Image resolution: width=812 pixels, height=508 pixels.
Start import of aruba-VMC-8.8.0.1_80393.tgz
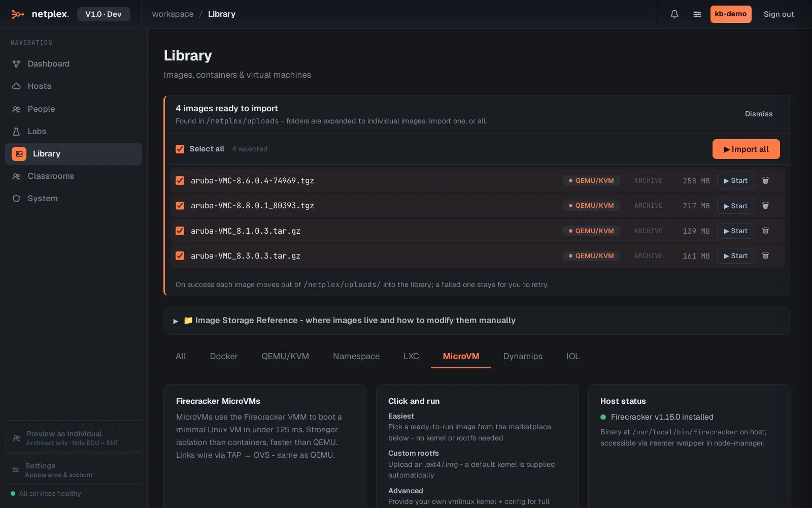tap(736, 206)
